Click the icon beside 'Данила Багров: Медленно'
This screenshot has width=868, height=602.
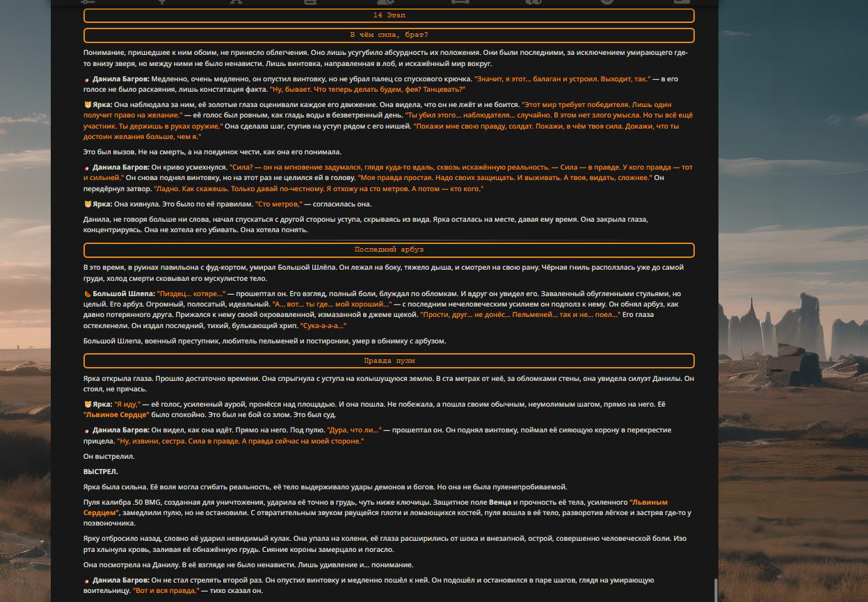[x=87, y=79]
